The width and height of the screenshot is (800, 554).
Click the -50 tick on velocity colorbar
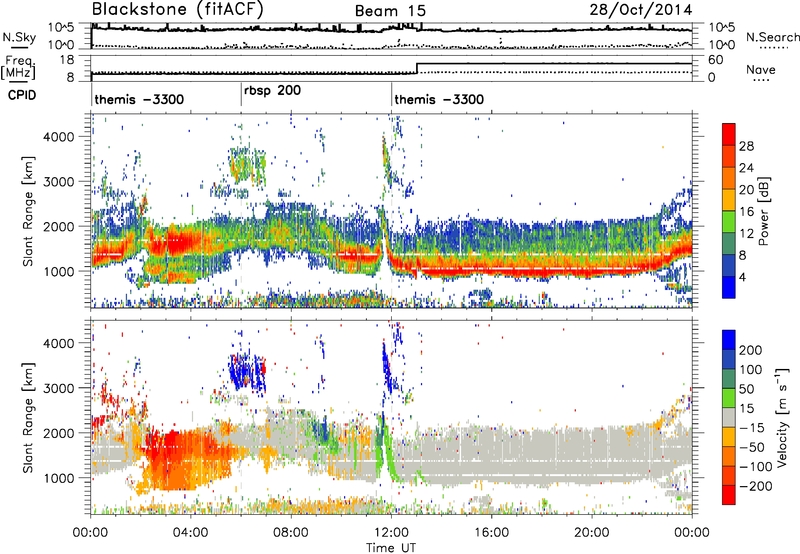pyautogui.click(x=752, y=447)
